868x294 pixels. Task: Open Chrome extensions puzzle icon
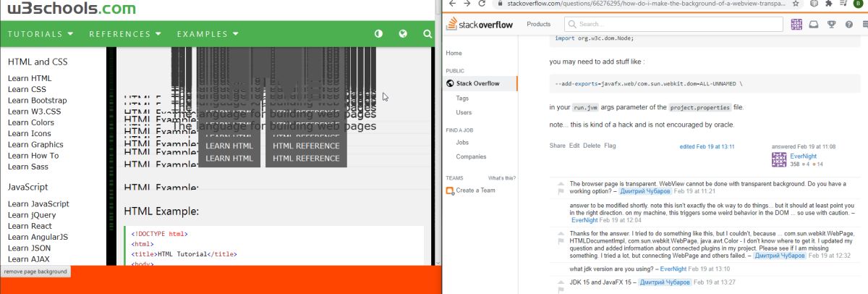click(828, 4)
